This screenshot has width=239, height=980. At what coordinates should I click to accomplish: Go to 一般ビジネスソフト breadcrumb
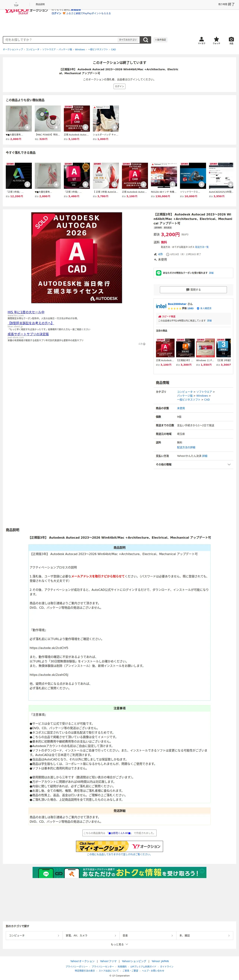coord(98,49)
